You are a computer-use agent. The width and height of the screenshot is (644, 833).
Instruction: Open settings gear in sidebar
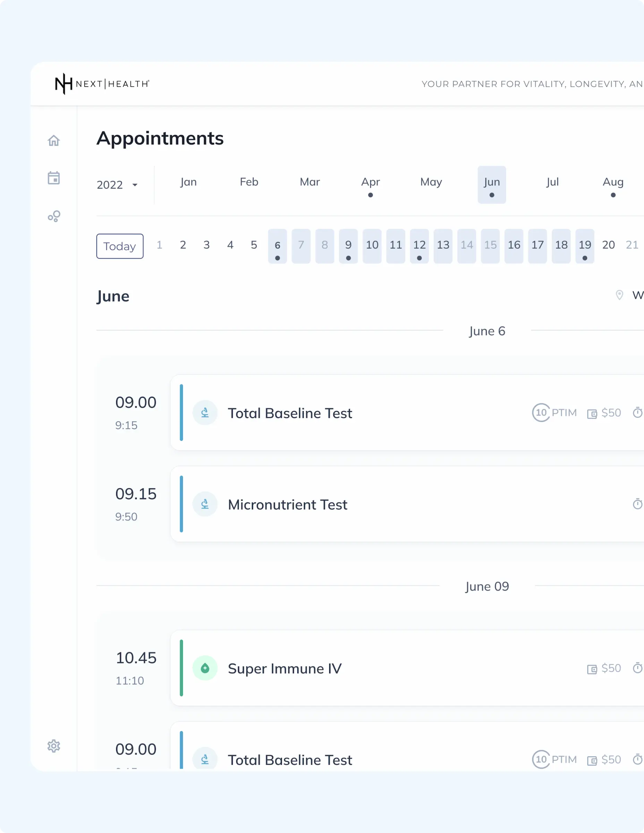(54, 746)
